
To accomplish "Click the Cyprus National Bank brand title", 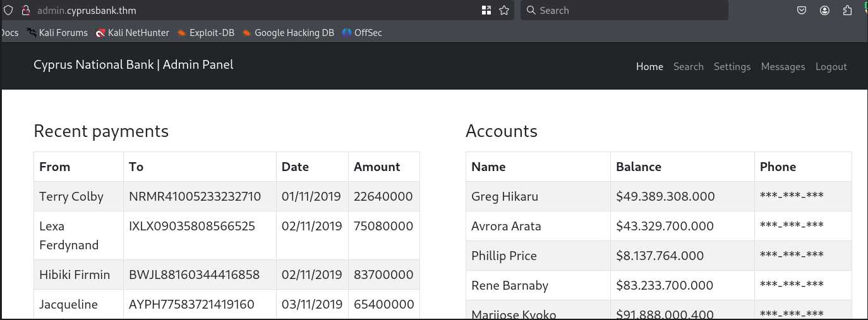I will 133,64.
